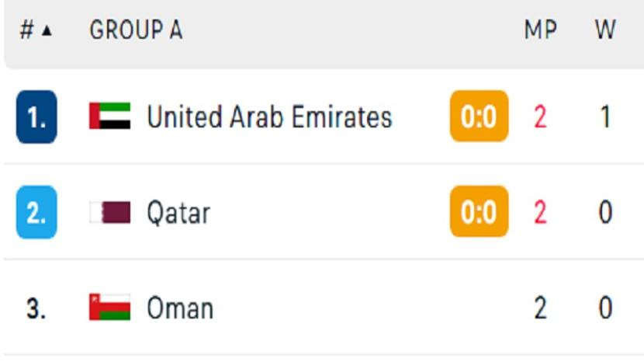Open the United Arab Emirates team link

pyautogui.click(x=269, y=117)
